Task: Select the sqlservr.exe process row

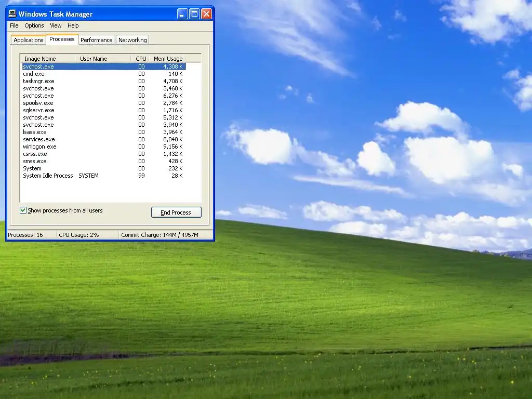Action: pyautogui.click(x=104, y=110)
